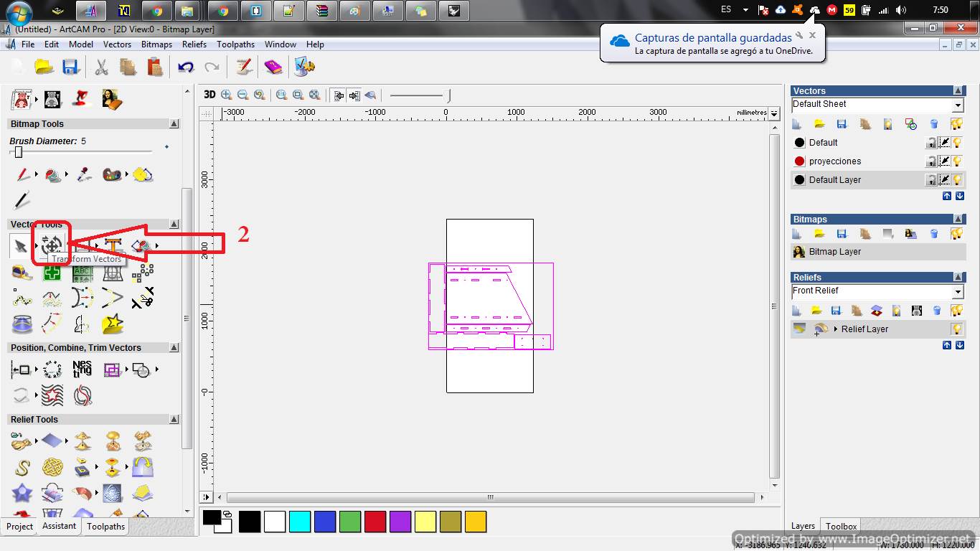Open Notes with the notepad toolbar icon
980x551 pixels.
tap(244, 67)
